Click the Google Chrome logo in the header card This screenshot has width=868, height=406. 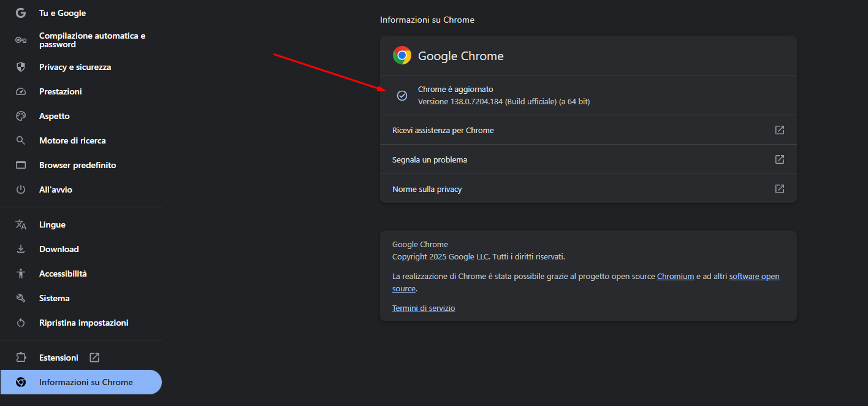tap(402, 56)
